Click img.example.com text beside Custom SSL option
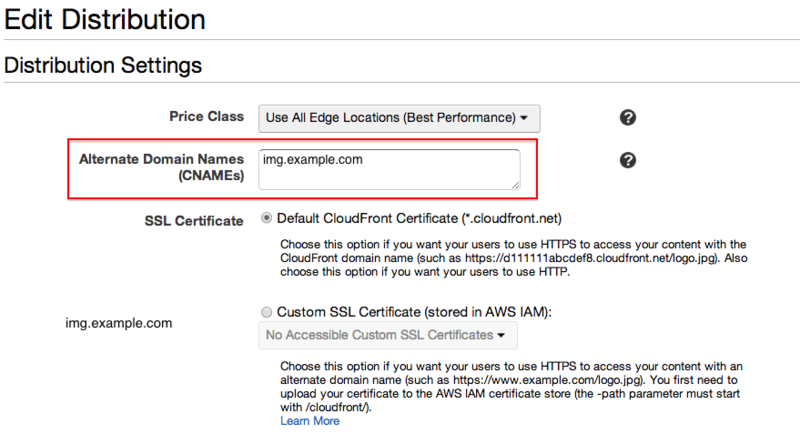 click(119, 323)
